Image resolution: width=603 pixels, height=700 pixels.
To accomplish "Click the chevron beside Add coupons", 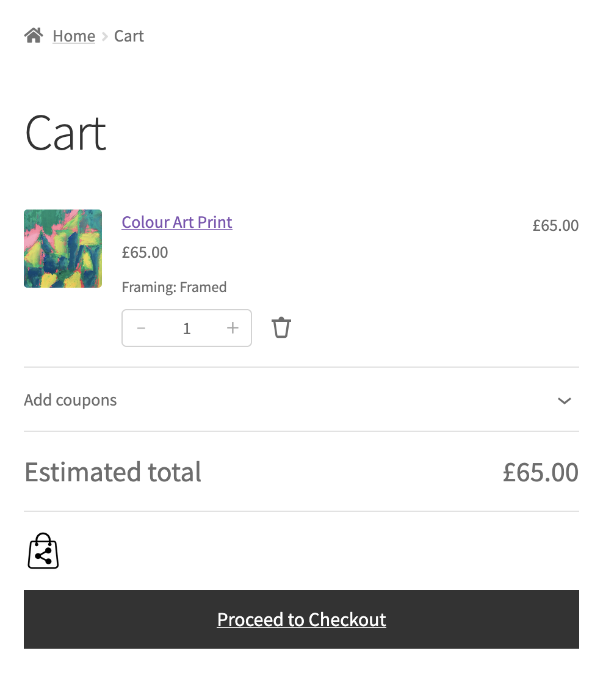I will [x=565, y=401].
